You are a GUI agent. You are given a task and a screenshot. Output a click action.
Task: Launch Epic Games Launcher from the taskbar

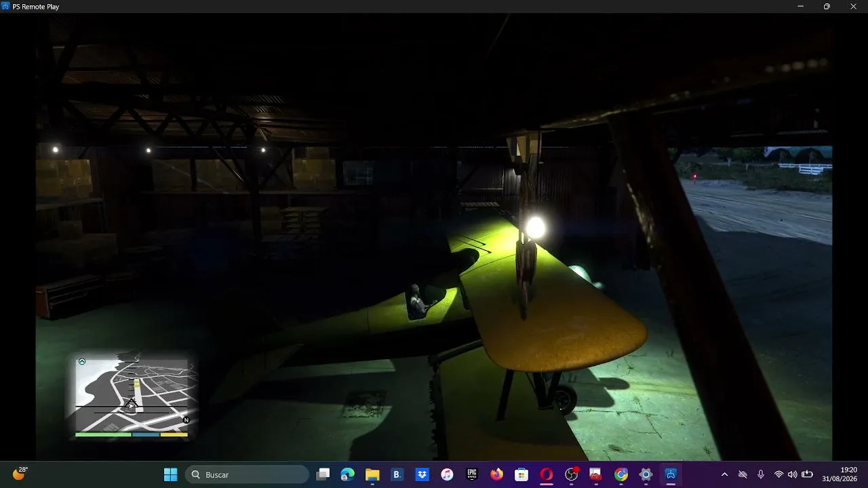(x=472, y=474)
